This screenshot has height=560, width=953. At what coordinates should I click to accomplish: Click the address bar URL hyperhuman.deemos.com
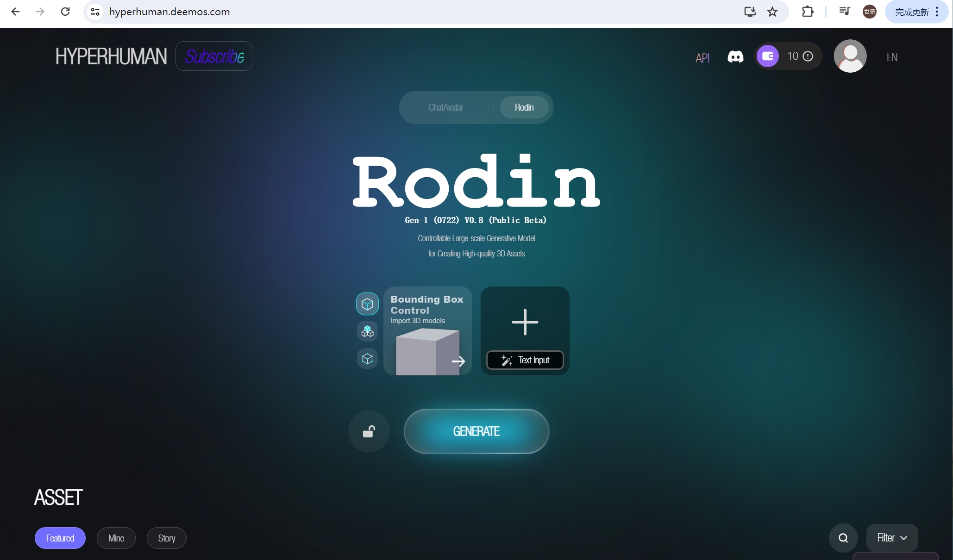click(x=169, y=12)
